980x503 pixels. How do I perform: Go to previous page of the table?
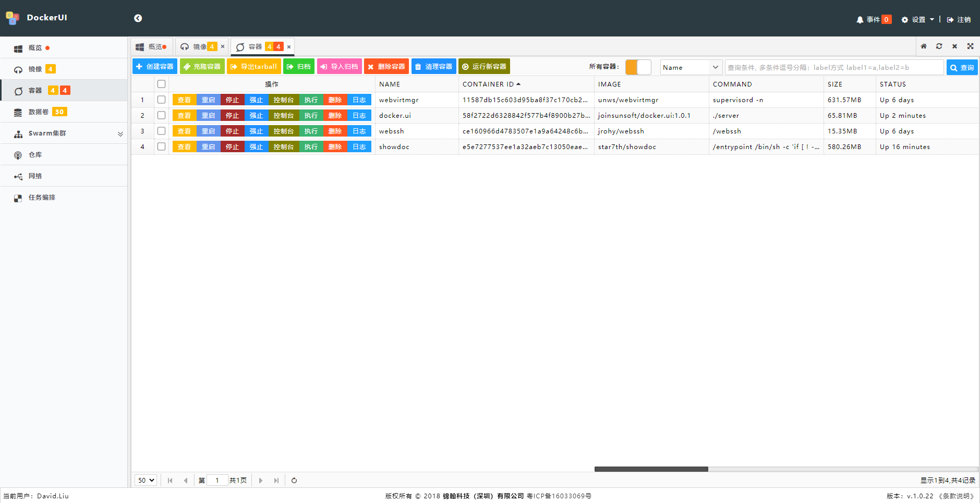tap(186, 481)
